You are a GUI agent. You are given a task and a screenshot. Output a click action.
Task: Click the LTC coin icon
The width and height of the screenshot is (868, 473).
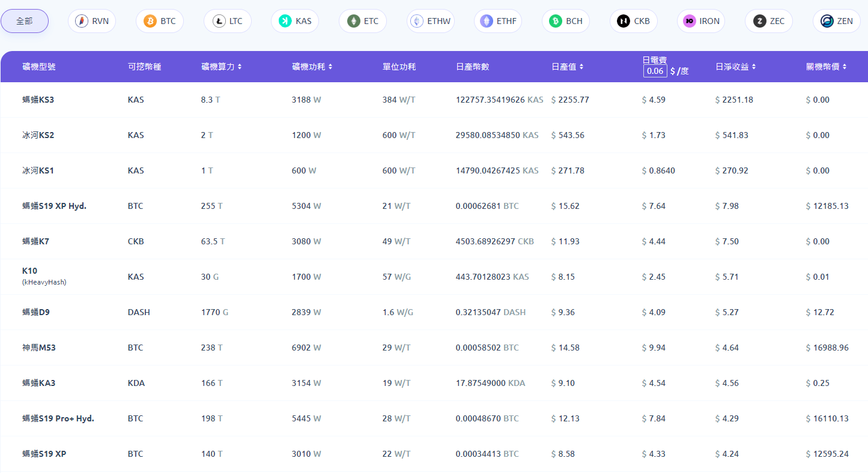[219, 22]
